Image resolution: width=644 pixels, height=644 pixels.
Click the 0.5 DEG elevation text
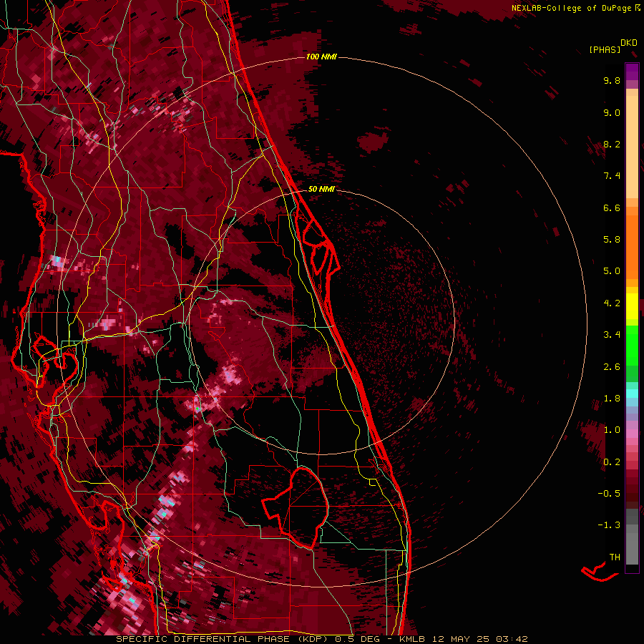click(x=358, y=639)
